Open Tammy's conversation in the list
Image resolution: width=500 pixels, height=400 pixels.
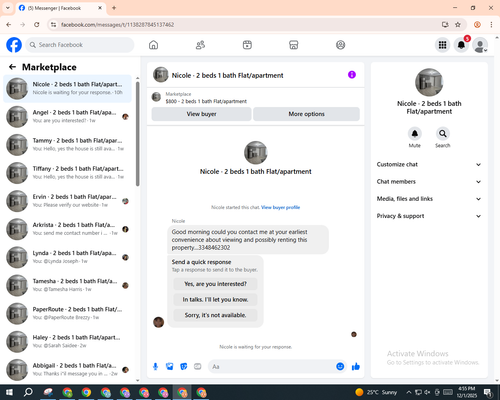[68, 145]
